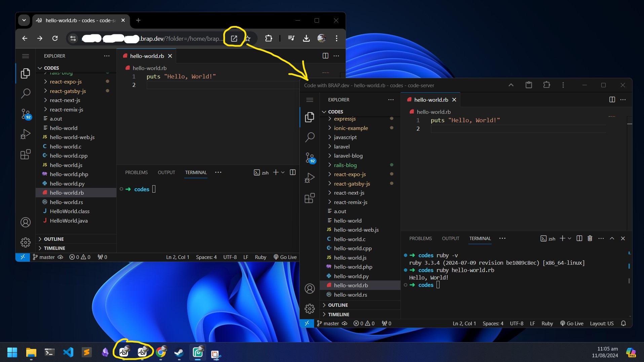Click Go Live in right status bar
Viewport: 644px width, 362px height.
pos(572,323)
